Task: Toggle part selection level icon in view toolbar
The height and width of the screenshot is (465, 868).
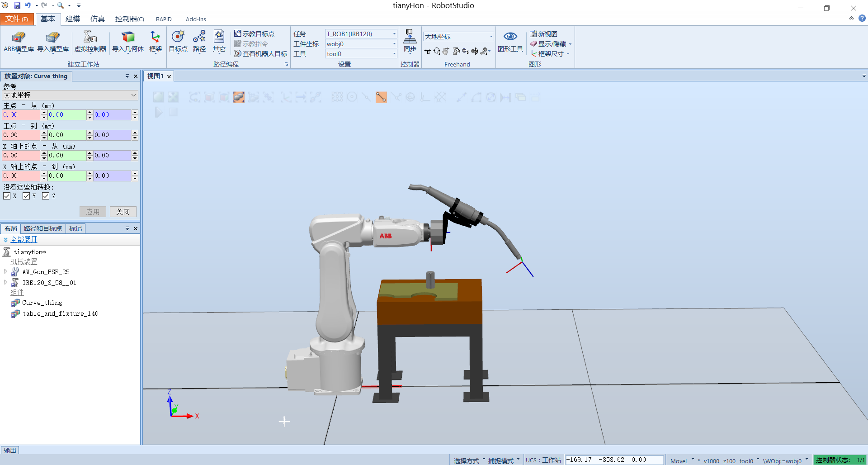Action: (x=239, y=97)
